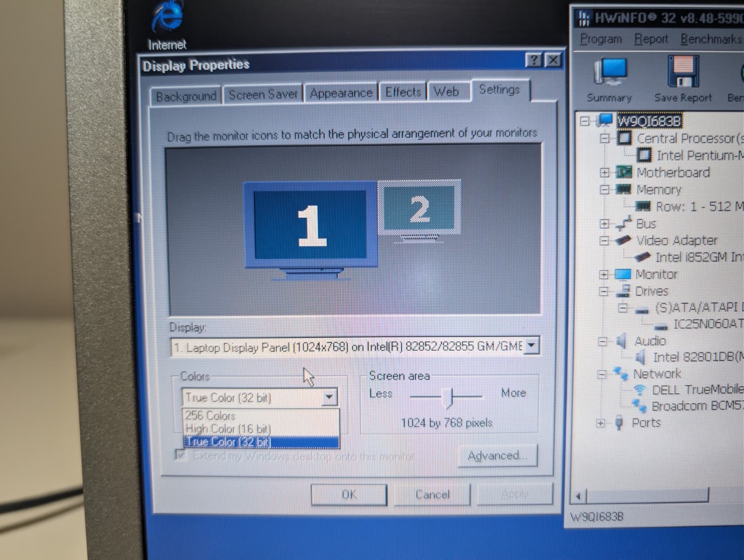Viewport: 744px width, 560px height.
Task: Open the Benchmarks menu in HWiNFO
Action: [x=711, y=39]
